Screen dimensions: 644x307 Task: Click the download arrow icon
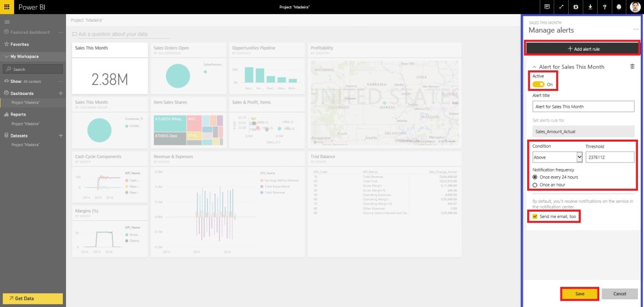[590, 7]
